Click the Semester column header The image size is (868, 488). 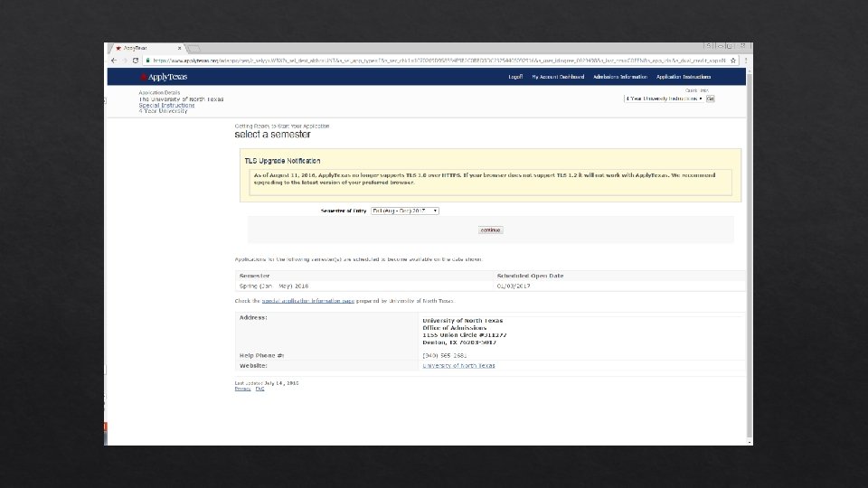254,276
